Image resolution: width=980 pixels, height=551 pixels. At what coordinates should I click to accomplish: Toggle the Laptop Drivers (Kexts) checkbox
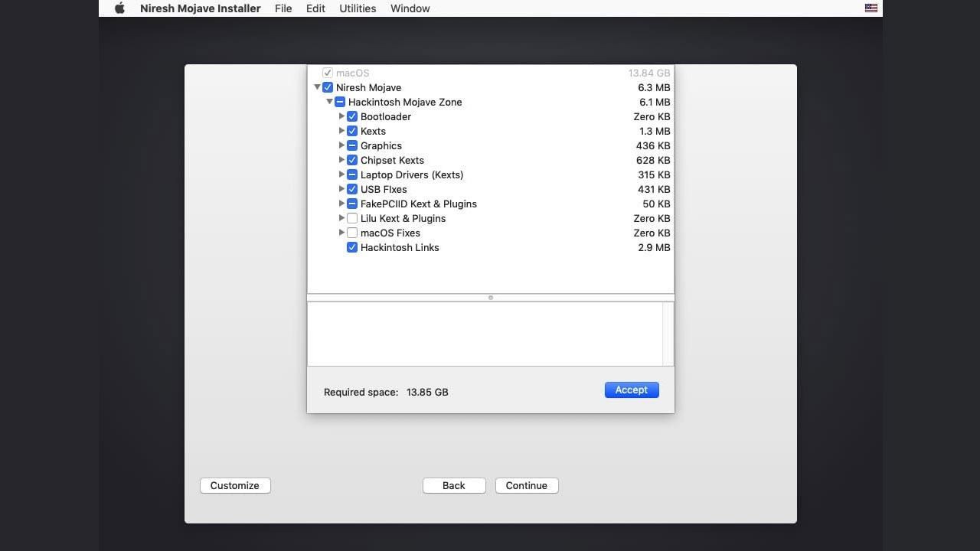pyautogui.click(x=352, y=174)
